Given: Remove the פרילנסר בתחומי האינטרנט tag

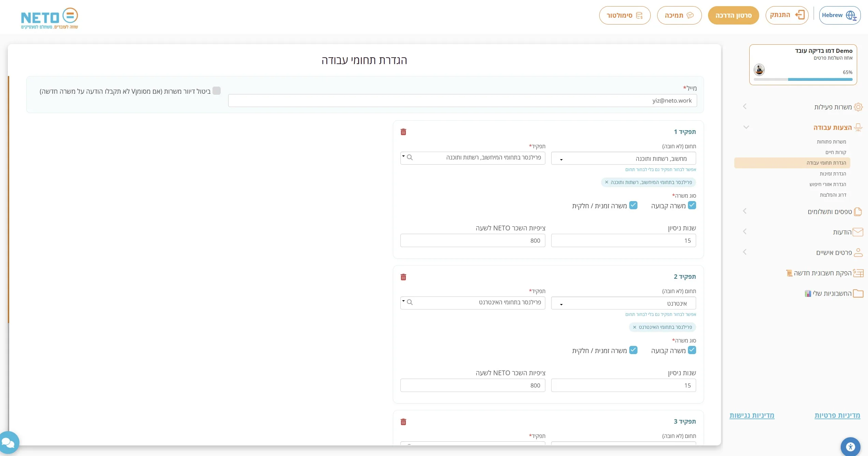Looking at the screenshot, I should click(x=634, y=327).
